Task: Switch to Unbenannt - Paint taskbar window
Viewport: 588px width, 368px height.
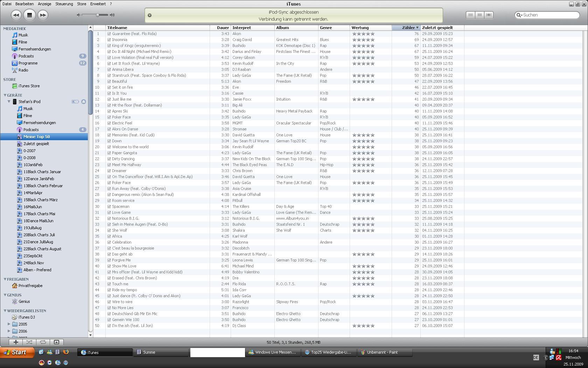Action: coord(385,352)
